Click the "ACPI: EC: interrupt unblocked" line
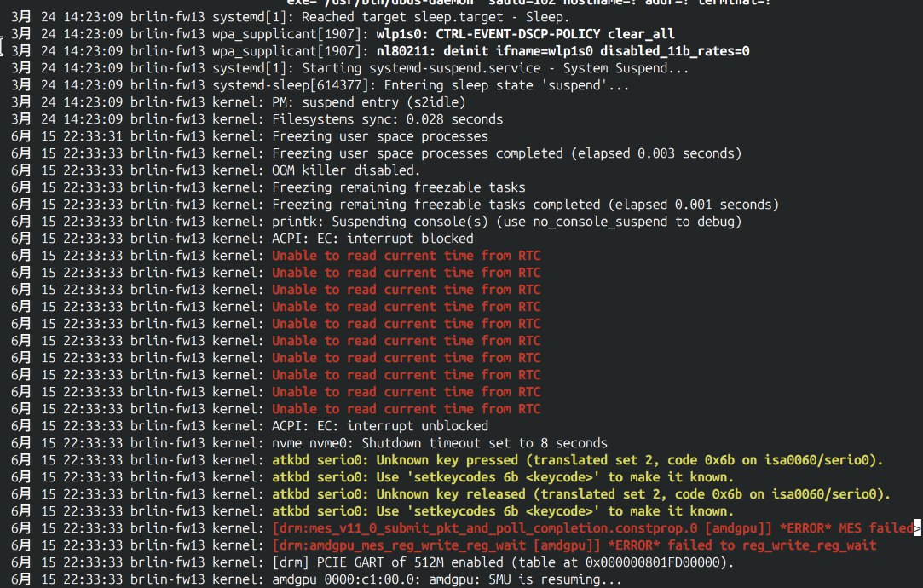The height and width of the screenshot is (588, 923). click(380, 426)
